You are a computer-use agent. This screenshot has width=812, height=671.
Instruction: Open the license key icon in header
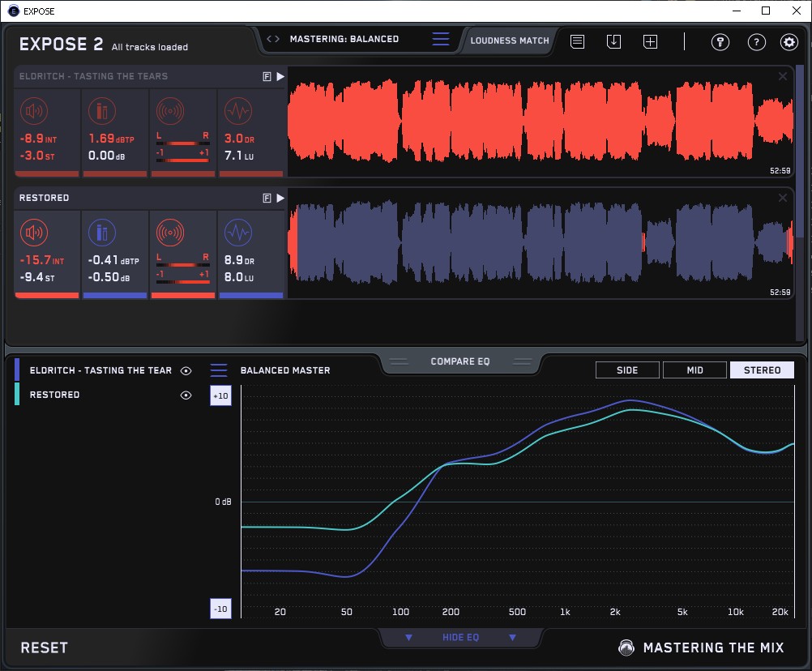720,42
